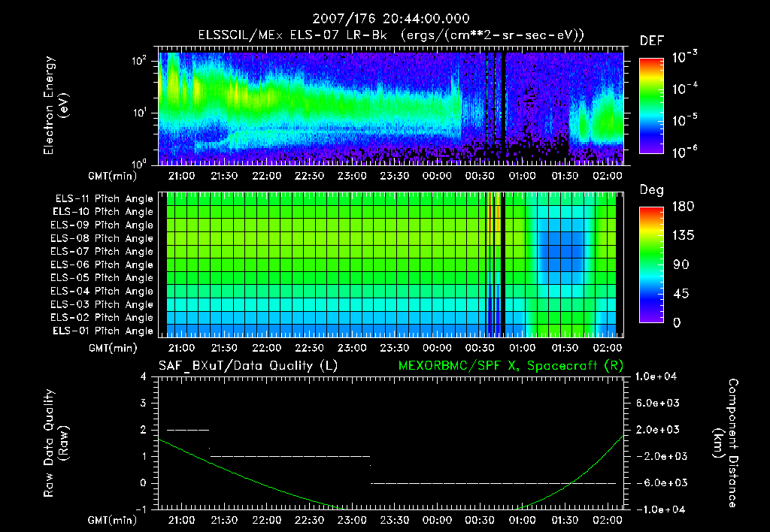Click the -1 tick on data quality axis
This screenshot has height=532, width=770.
coord(141,509)
